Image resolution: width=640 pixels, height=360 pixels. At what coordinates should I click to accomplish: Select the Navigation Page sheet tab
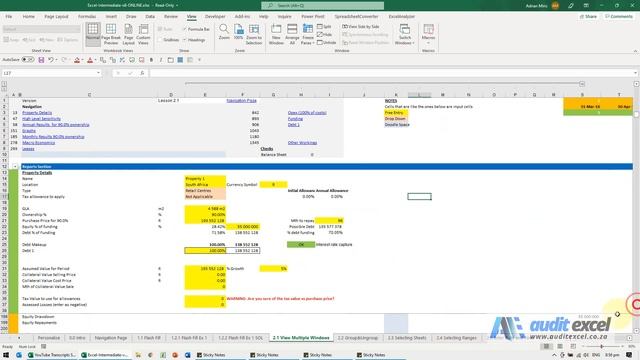click(x=111, y=338)
